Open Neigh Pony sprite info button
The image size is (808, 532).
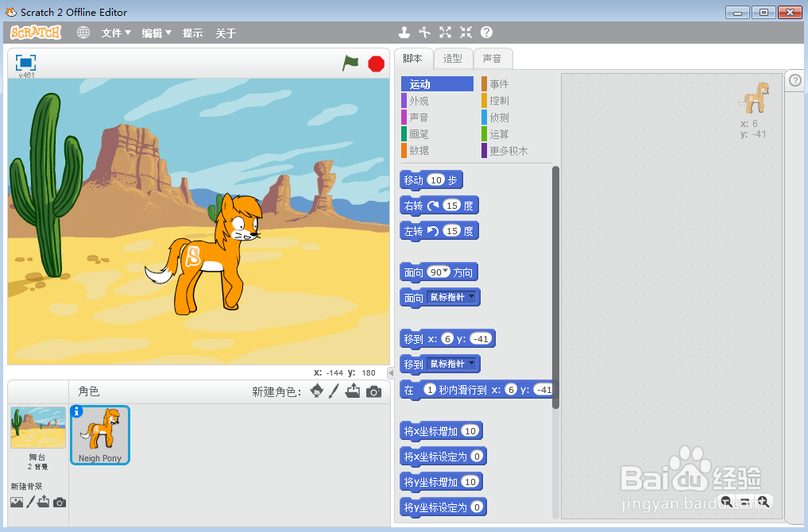(77, 411)
